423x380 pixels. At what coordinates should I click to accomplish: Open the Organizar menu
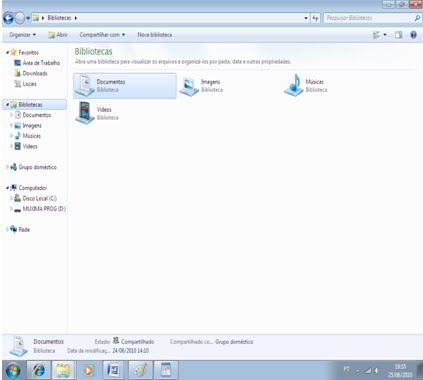pyautogui.click(x=23, y=35)
